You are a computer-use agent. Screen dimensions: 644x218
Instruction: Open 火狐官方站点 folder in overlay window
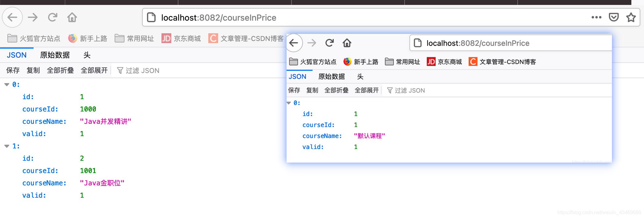(313, 62)
